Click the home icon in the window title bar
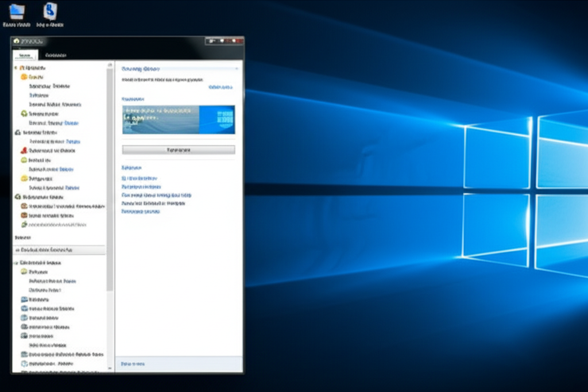 coord(16,41)
